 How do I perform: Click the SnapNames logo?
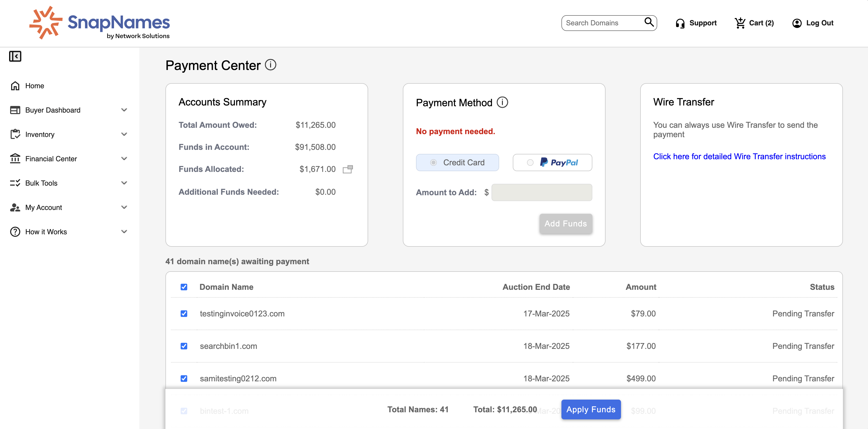coord(100,23)
